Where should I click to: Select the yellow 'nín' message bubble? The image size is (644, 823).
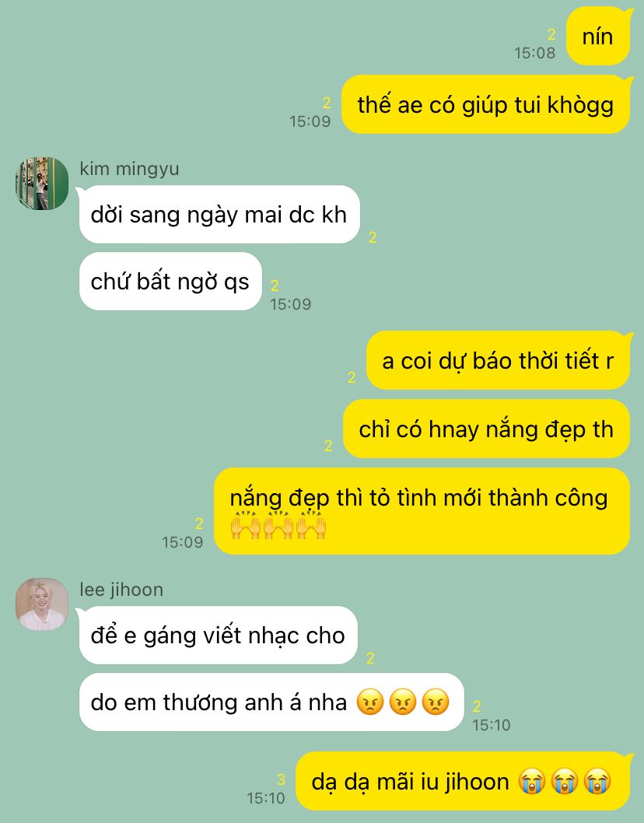pyautogui.click(x=598, y=37)
